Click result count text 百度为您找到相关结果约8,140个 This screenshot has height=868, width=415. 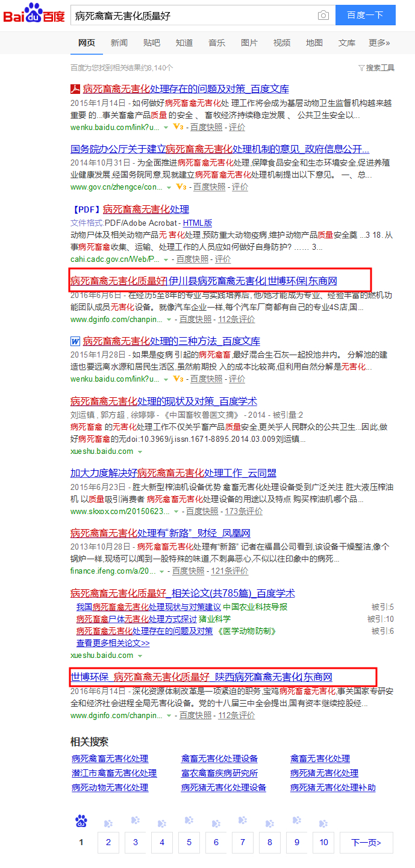122,68
